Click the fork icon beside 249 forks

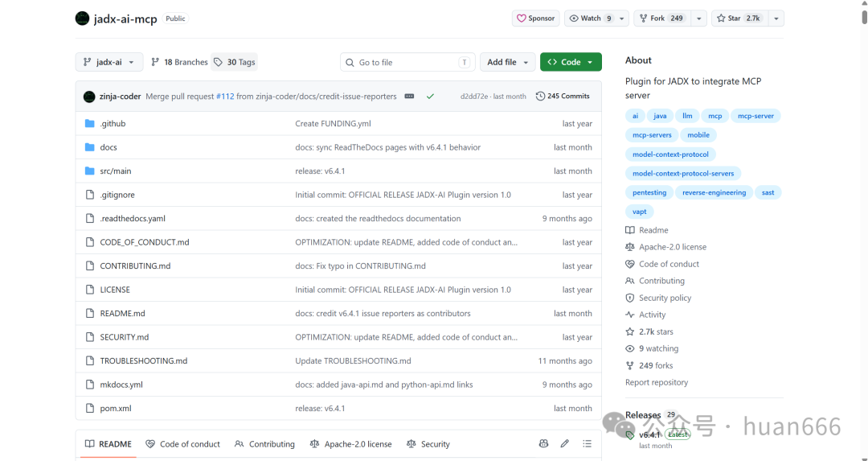pos(630,366)
